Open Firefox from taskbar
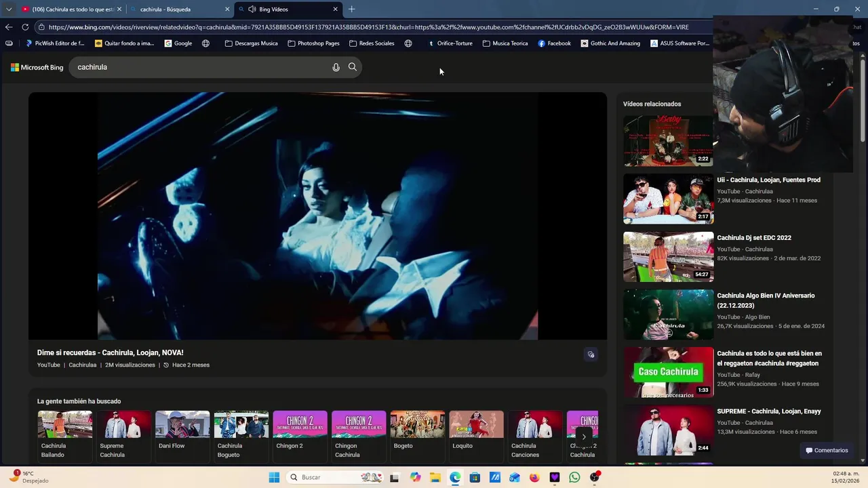The image size is (868, 488). tap(534, 477)
